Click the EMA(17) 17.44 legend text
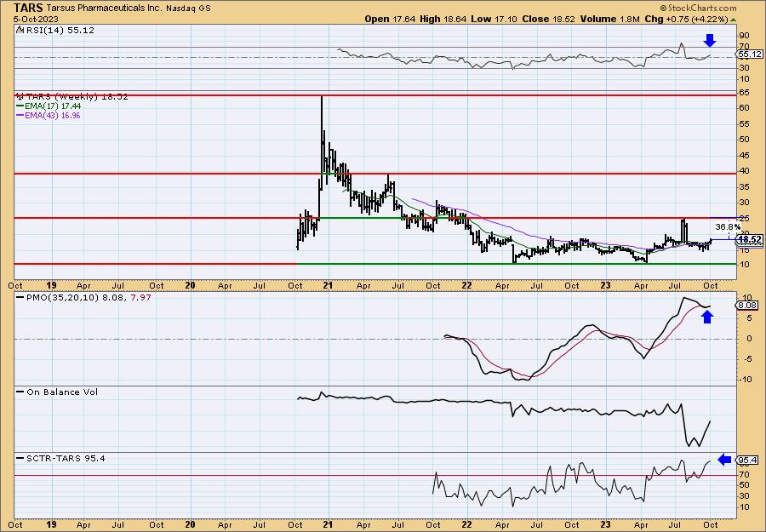Image resolution: width=766 pixels, height=532 pixels. point(54,106)
